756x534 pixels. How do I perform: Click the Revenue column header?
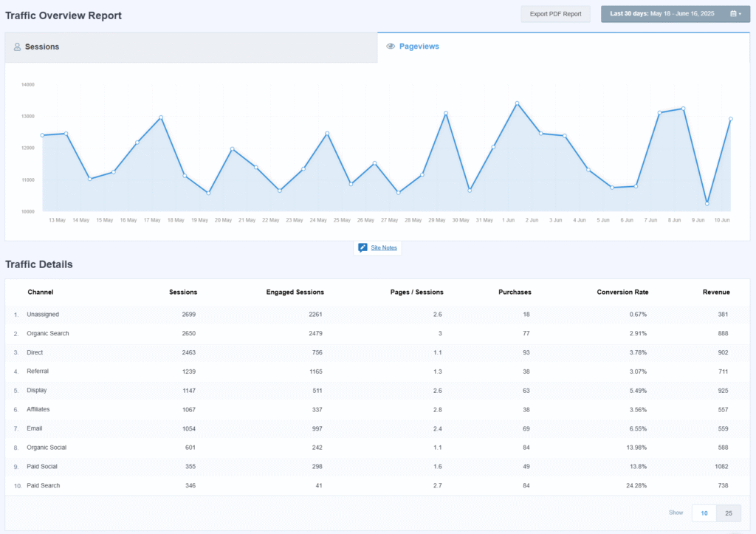[x=715, y=292]
